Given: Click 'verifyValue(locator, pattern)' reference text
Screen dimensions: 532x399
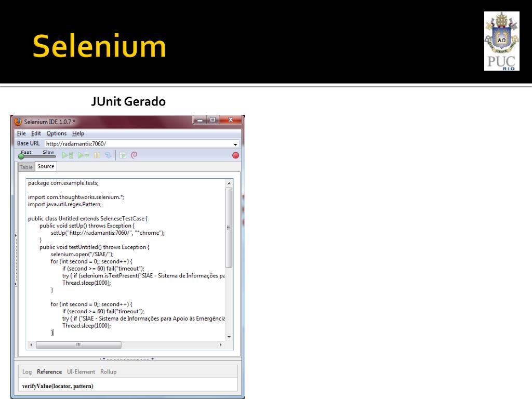Looking at the screenshot, I should coord(58,386).
